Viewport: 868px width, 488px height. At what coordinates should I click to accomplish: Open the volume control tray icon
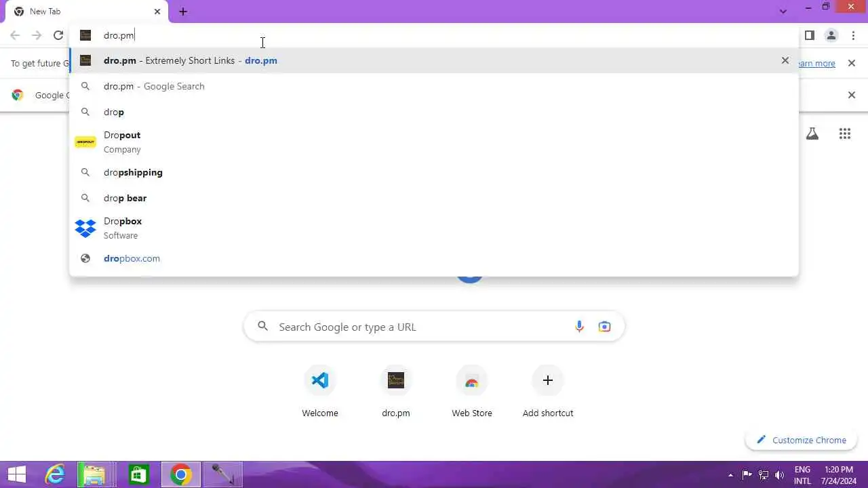780,475
